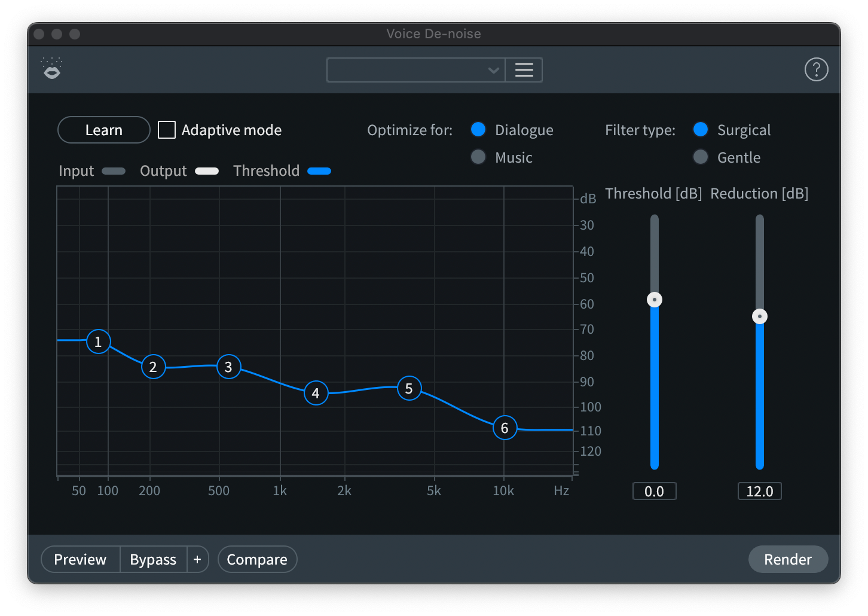Screen dimensions: 868x616
Task: Select the Dialogue optimize option
Action: click(x=478, y=130)
